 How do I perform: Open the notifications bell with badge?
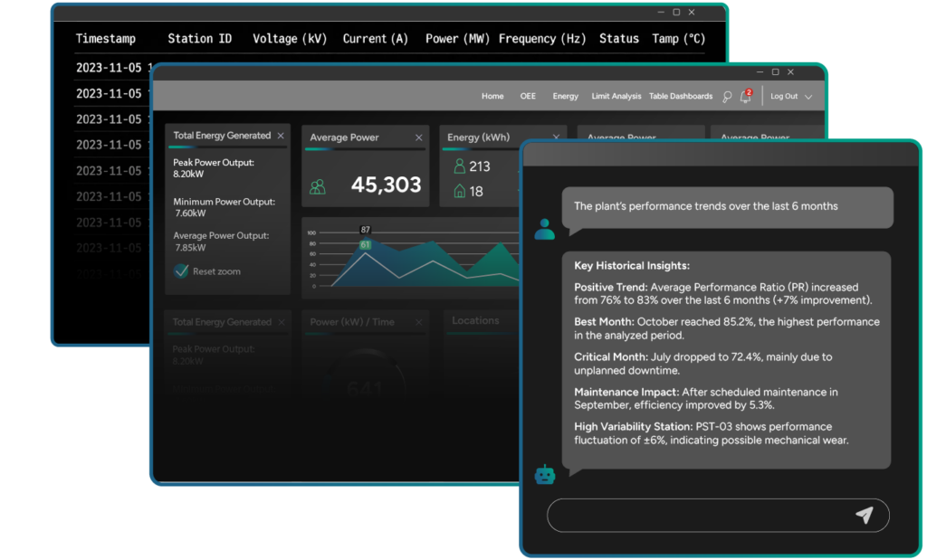click(746, 96)
